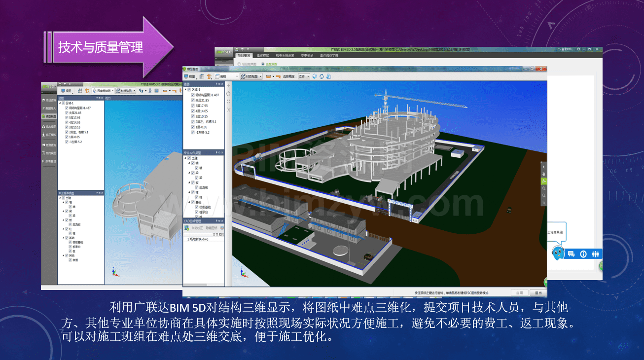Screen dimensions: 644x360
Task: Click orange up-arrow icon in 模型整合 toolbar
Action: click(209, 76)
